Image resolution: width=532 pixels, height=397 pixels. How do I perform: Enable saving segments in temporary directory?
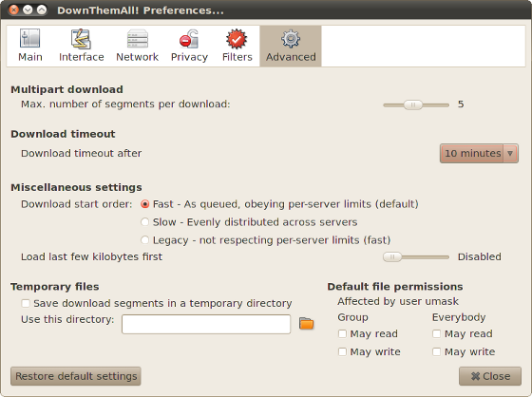point(26,303)
